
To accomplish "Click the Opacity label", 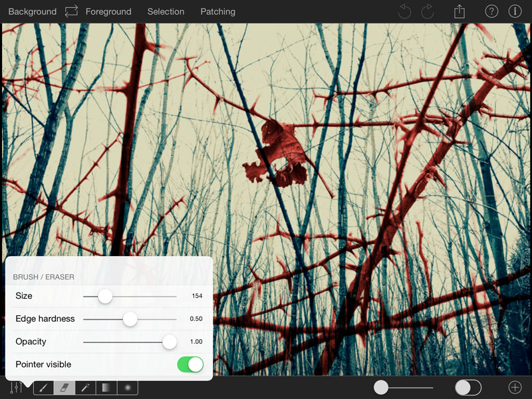I will click(31, 342).
